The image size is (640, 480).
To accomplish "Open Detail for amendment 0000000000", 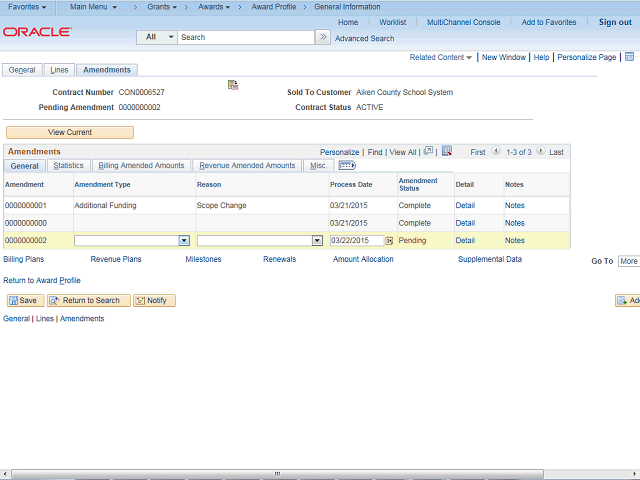I will click(465, 223).
